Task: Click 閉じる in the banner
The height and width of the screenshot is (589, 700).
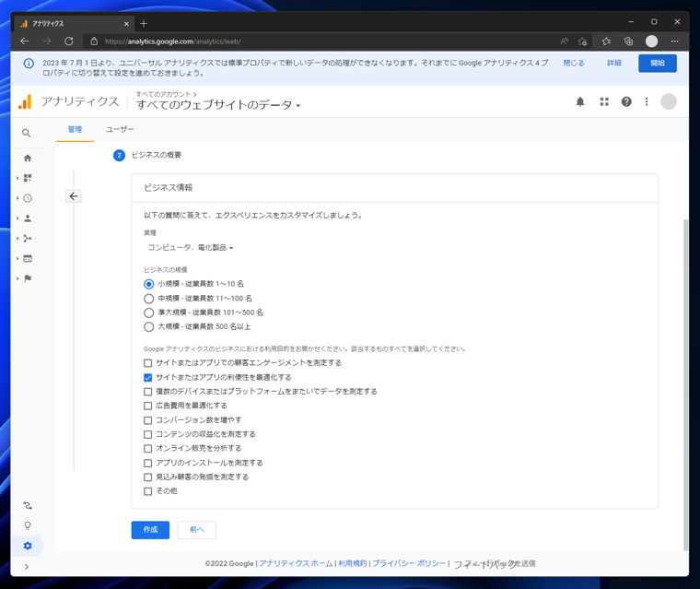Action: (x=574, y=64)
